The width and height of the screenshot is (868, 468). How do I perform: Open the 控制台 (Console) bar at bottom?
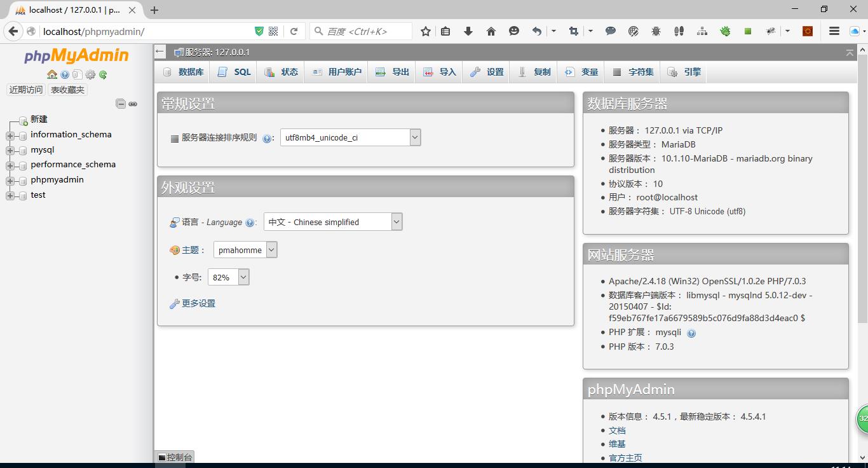click(175, 457)
